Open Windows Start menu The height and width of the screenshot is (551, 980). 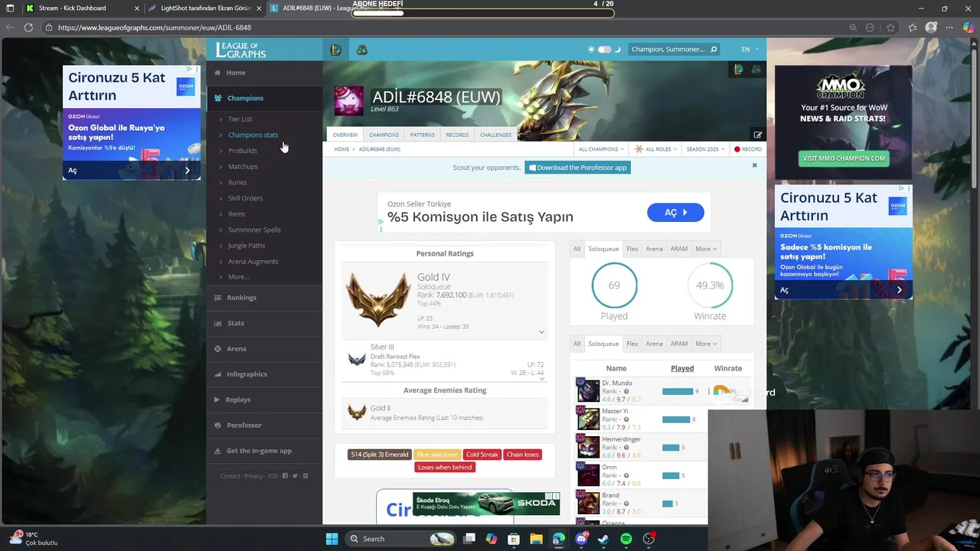[x=332, y=539]
